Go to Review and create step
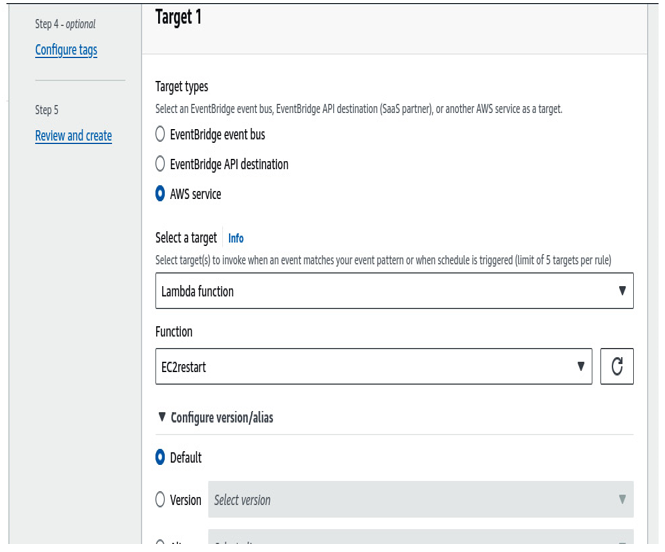Image resolution: width=665 pixels, height=552 pixels. [x=73, y=136]
